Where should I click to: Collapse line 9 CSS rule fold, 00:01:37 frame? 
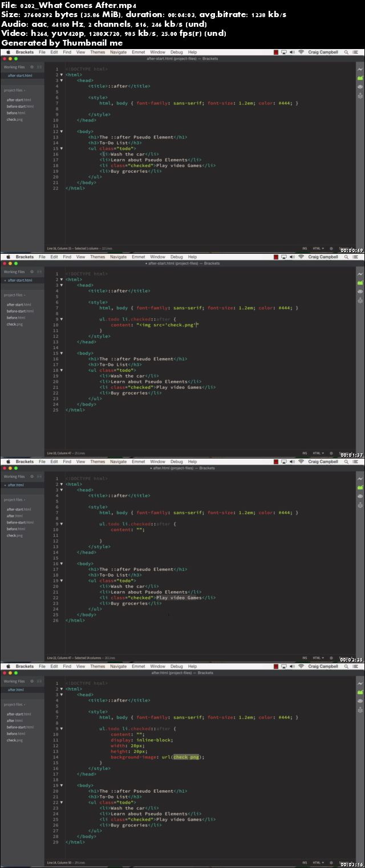coord(62,319)
